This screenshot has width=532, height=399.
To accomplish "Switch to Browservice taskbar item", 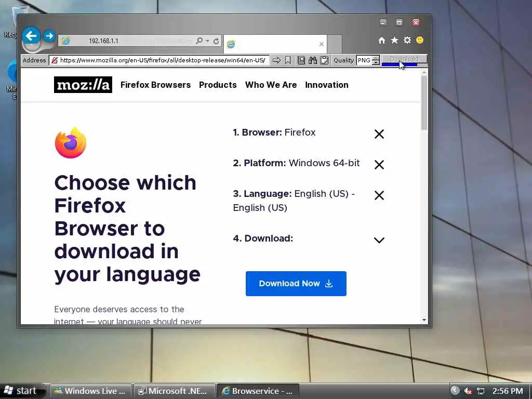I will 258,391.
